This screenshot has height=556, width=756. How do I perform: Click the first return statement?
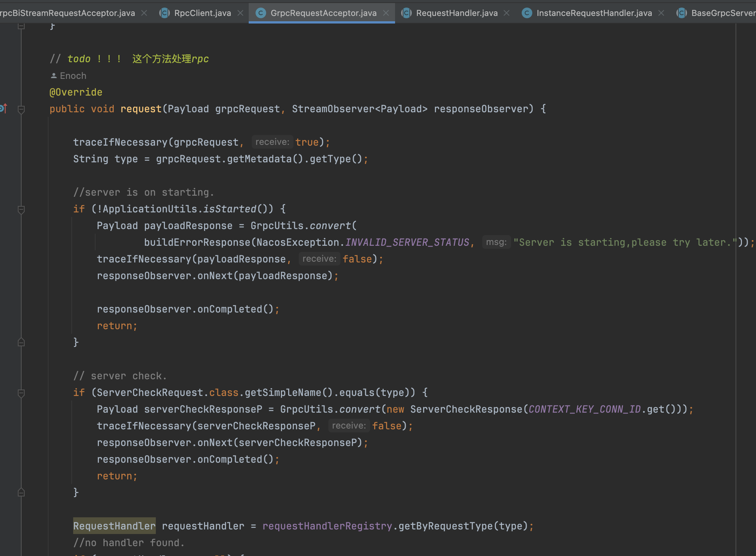point(117,326)
